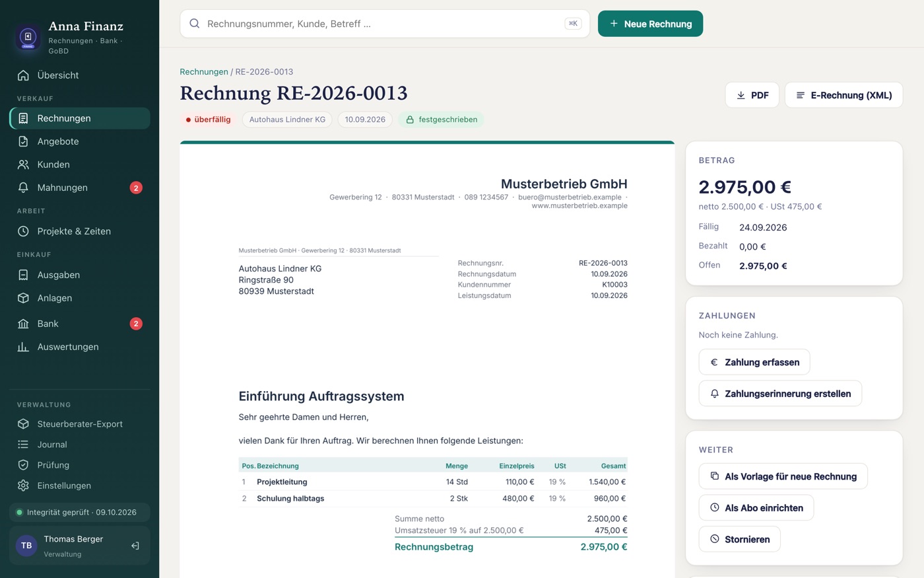Screen dimensions: 924x578
Task: Navigate to Steuerberater-Export
Action: (x=80, y=424)
